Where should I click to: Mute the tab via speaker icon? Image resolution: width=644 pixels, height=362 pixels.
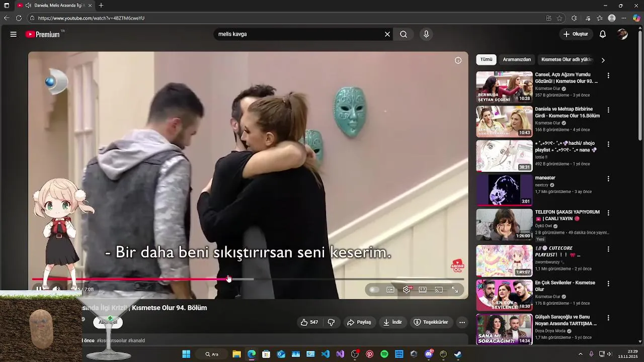[x=28, y=6]
